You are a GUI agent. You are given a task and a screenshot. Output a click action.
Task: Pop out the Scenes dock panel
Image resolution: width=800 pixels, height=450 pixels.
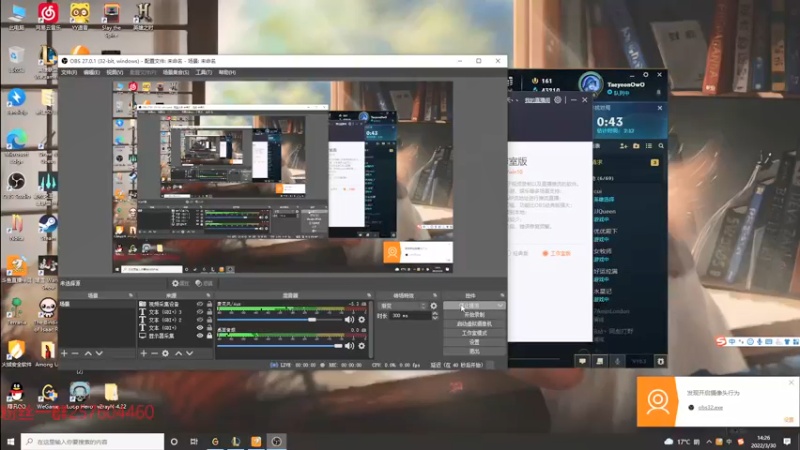coord(131,295)
